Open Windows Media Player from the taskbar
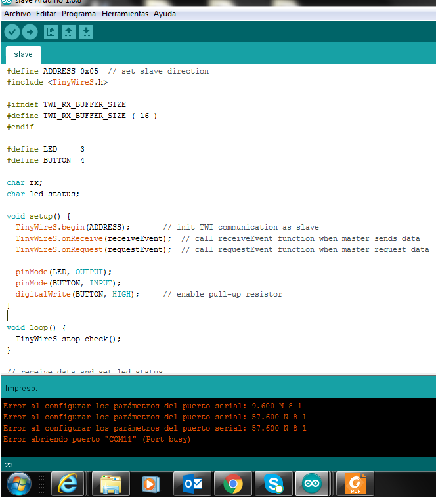Image resolution: width=436 pixels, height=504 pixels. [x=150, y=484]
